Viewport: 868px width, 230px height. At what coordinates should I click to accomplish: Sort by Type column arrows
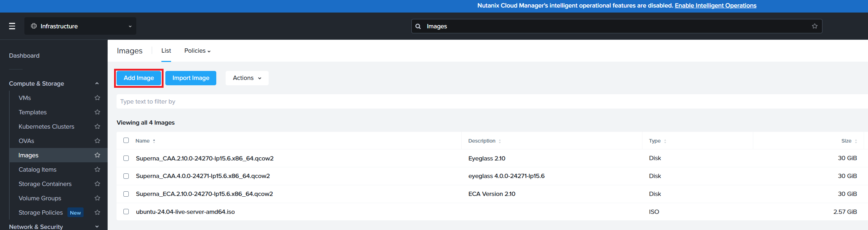(665, 141)
